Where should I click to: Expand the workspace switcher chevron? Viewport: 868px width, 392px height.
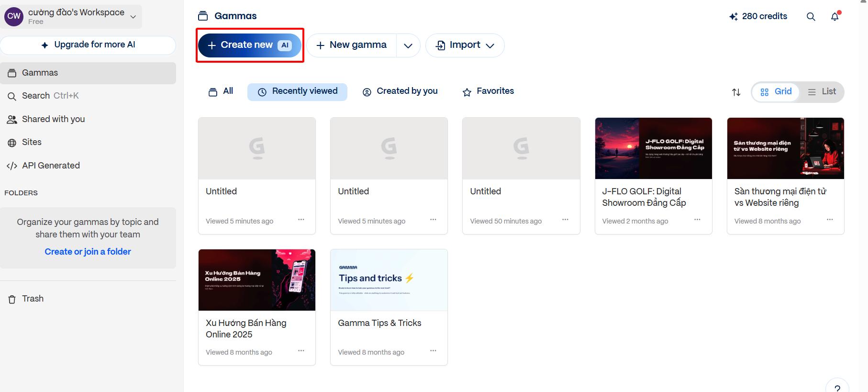click(x=133, y=17)
